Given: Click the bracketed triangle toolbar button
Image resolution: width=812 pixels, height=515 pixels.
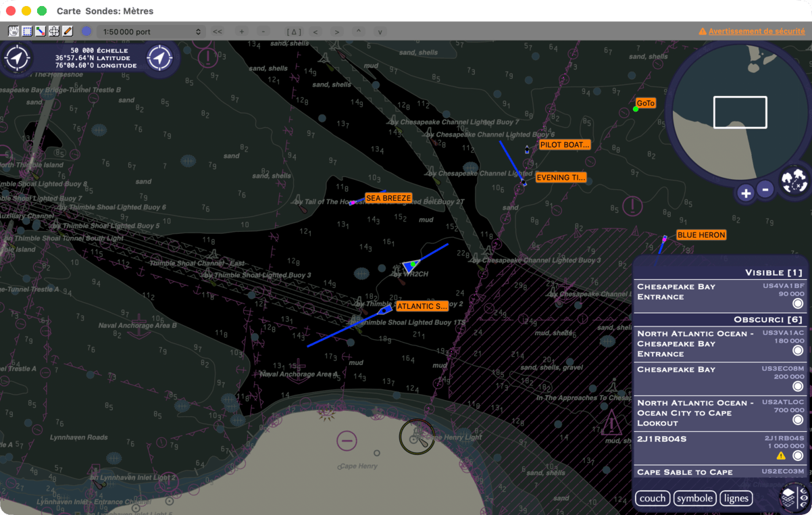Looking at the screenshot, I should pos(294,32).
